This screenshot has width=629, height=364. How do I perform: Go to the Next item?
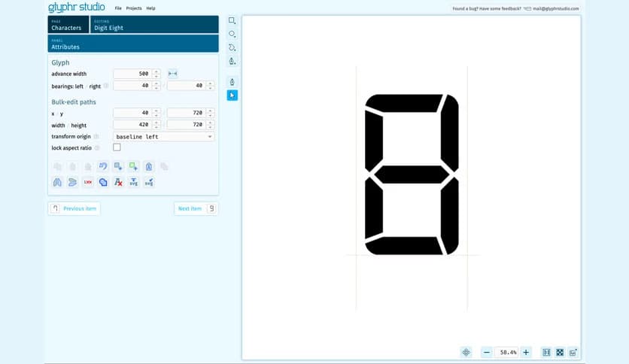196,208
